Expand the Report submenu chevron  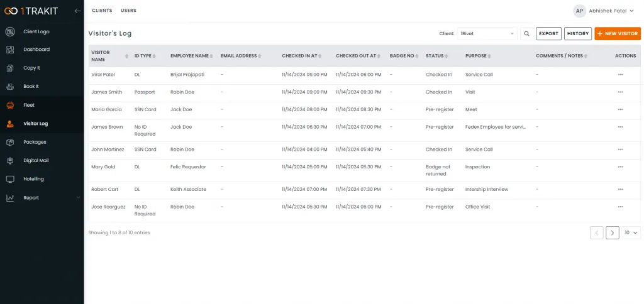(78, 198)
